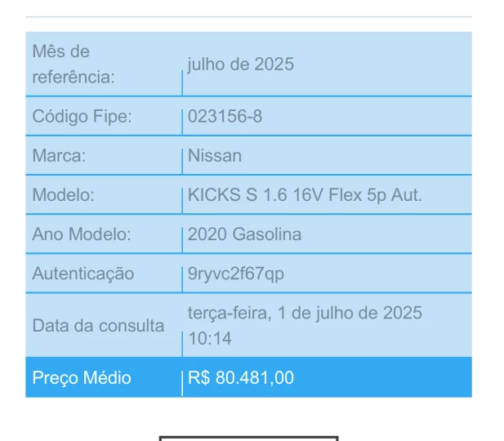The width and height of the screenshot is (504, 441).
Task: Click the 'Ano Modelo' label
Action: (x=82, y=234)
